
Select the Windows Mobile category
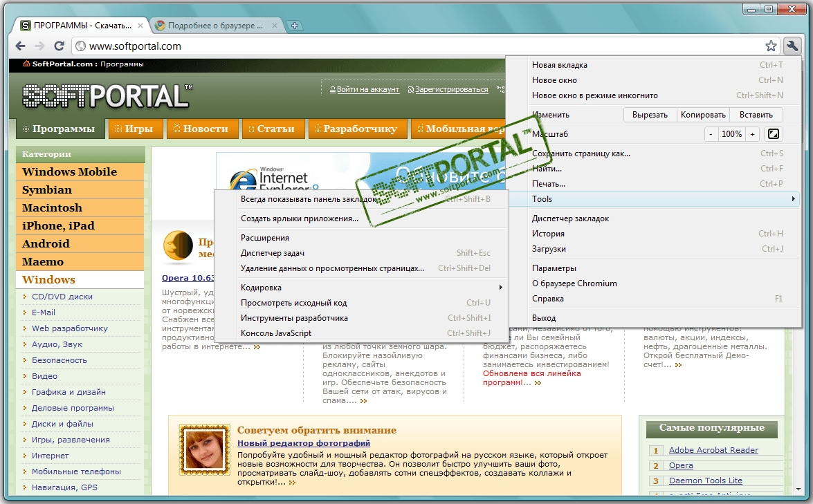[80, 172]
